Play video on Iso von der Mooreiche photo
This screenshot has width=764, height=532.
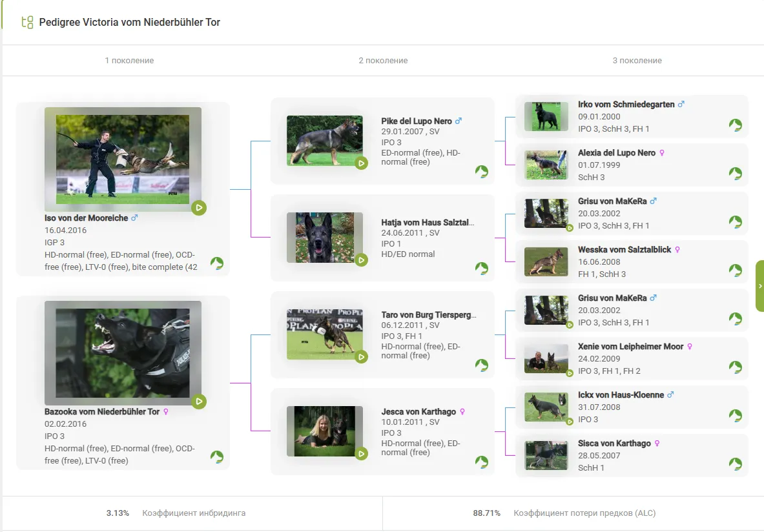coord(199,208)
